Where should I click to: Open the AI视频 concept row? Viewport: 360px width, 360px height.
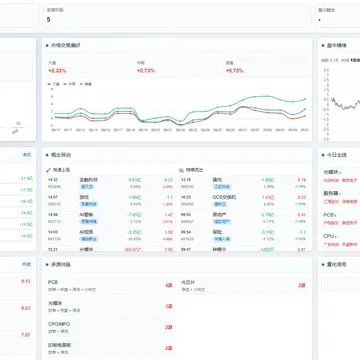coord(110,235)
